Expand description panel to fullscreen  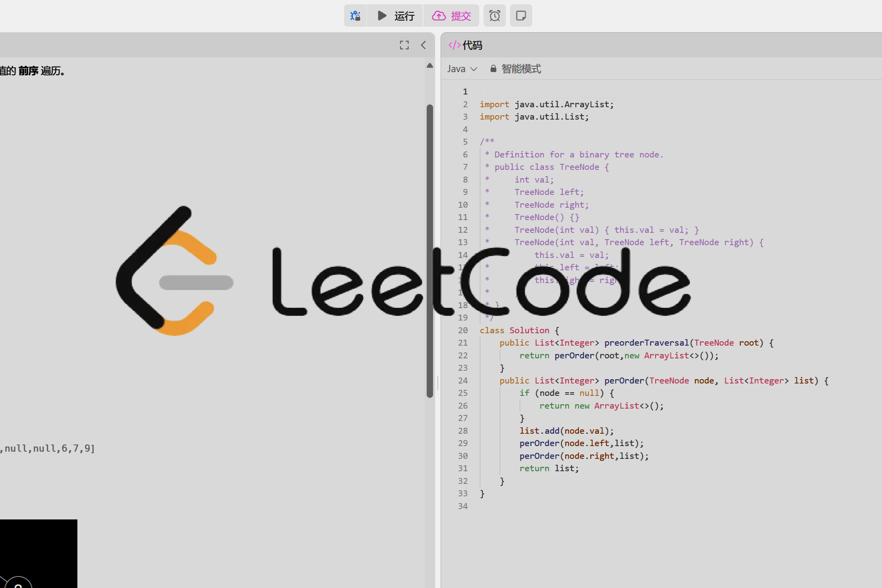[x=404, y=45]
